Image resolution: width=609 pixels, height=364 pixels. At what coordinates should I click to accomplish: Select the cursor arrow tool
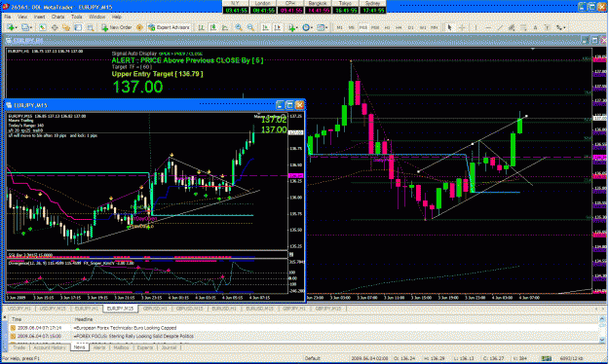coord(449,27)
